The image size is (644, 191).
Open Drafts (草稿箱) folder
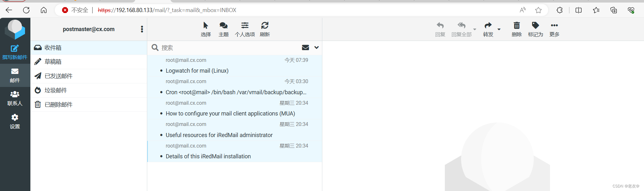click(89, 62)
